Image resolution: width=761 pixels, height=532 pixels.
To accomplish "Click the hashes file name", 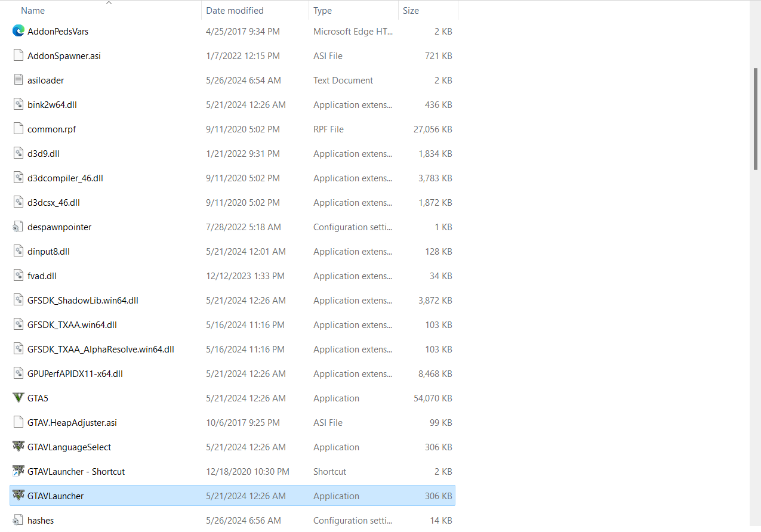I will click(x=41, y=520).
